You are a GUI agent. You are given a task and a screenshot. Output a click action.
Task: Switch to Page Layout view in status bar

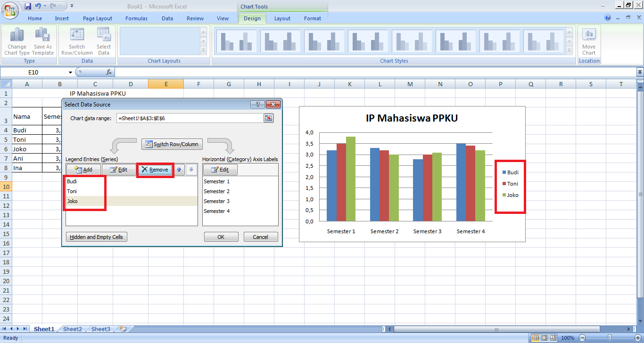(x=545, y=338)
